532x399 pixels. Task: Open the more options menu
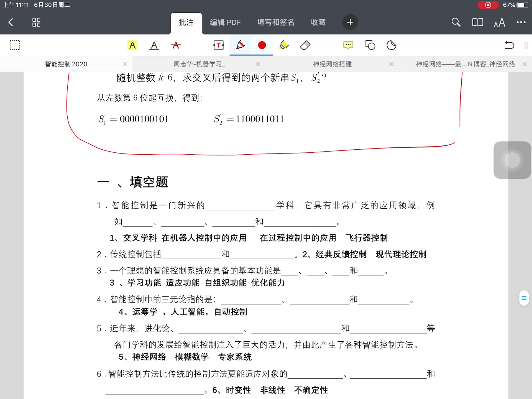pyautogui.click(x=521, y=22)
